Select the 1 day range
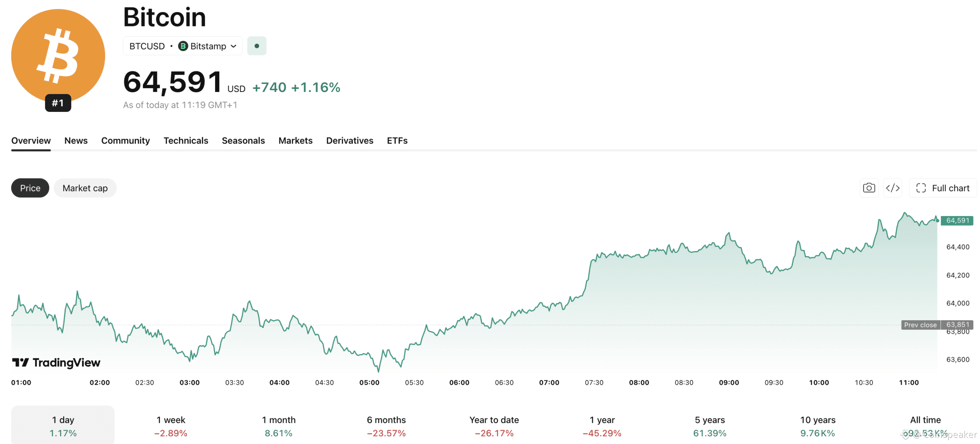The width and height of the screenshot is (980, 444). (x=63, y=426)
